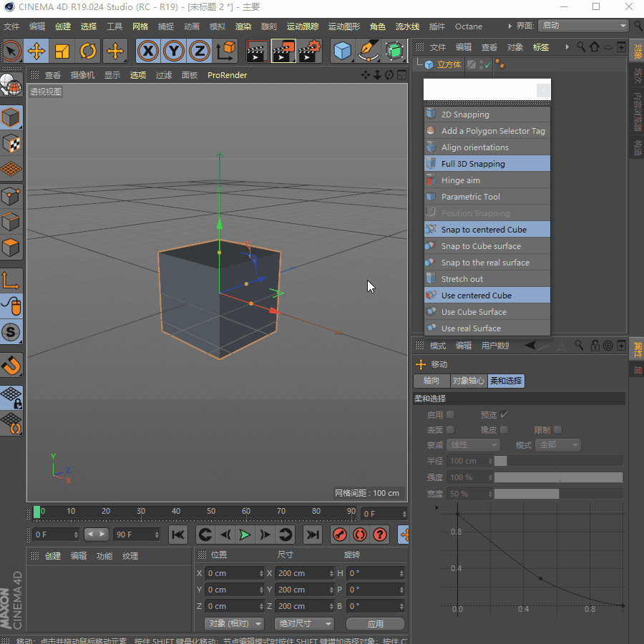
Task: Click the 应用 apply button
Action: tap(375, 624)
